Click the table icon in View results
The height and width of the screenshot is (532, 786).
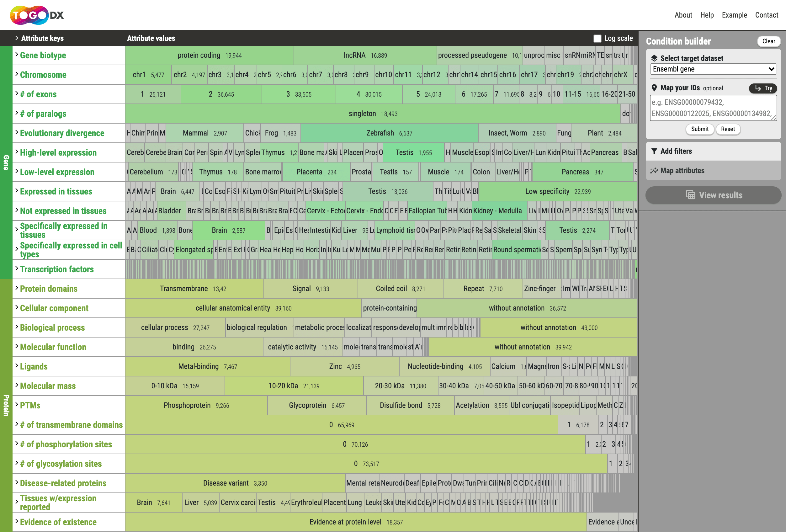690,195
